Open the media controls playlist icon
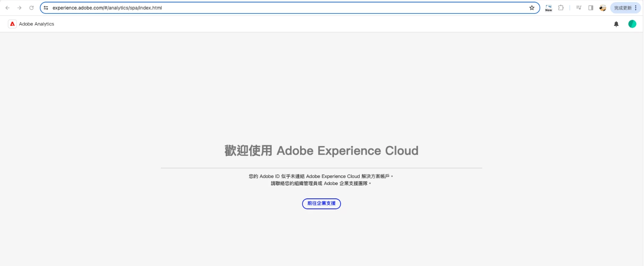Image resolution: width=644 pixels, height=266 pixels. click(x=579, y=8)
